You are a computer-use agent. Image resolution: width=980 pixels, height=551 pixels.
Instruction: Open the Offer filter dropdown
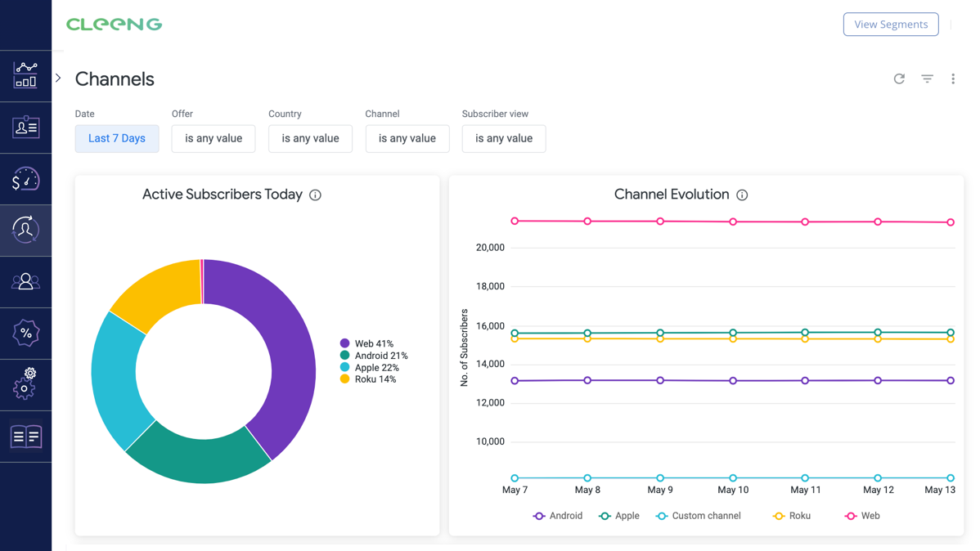click(214, 139)
